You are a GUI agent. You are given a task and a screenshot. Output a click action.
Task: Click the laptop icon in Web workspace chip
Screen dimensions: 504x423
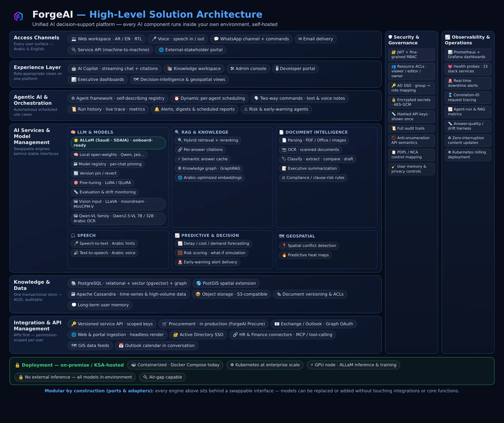(x=74, y=39)
